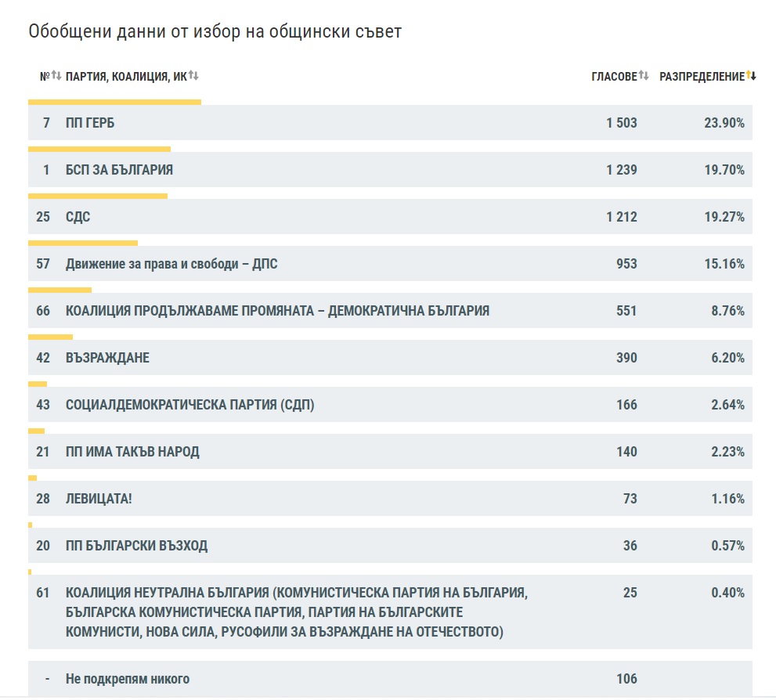Select the БСП ЗА БЪЛГАРИЯ party name
Screen dimensions: 776x700
119,170
